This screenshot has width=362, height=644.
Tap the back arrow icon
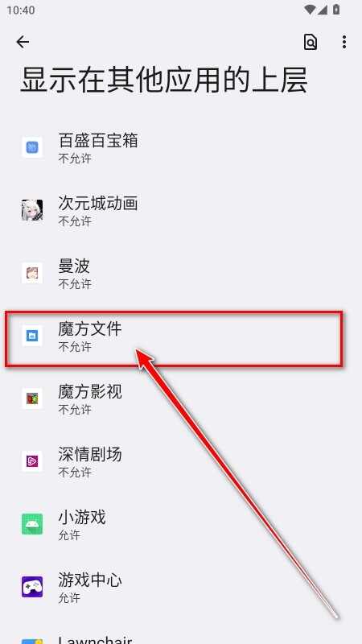click(23, 42)
